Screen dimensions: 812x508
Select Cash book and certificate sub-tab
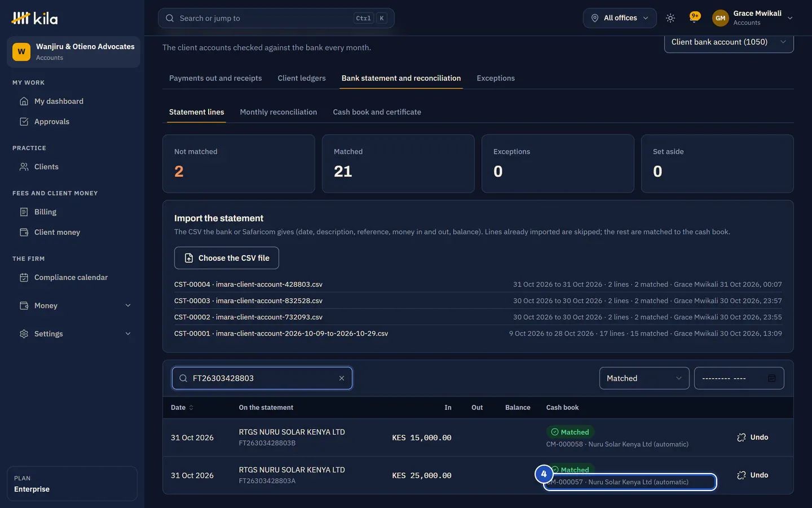(377, 112)
